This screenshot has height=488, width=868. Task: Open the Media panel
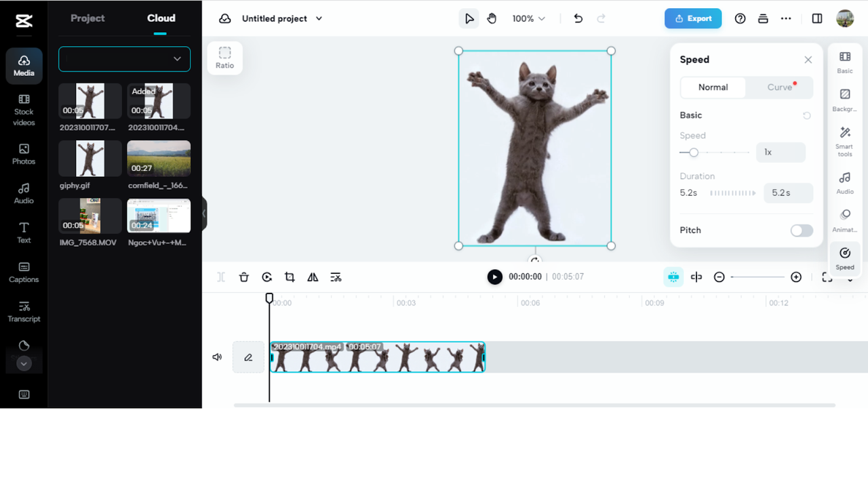24,66
